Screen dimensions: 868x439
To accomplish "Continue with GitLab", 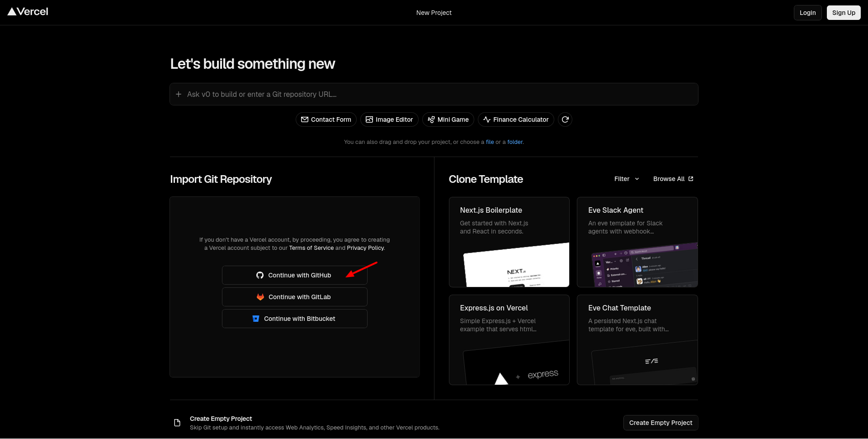I will click(x=295, y=297).
